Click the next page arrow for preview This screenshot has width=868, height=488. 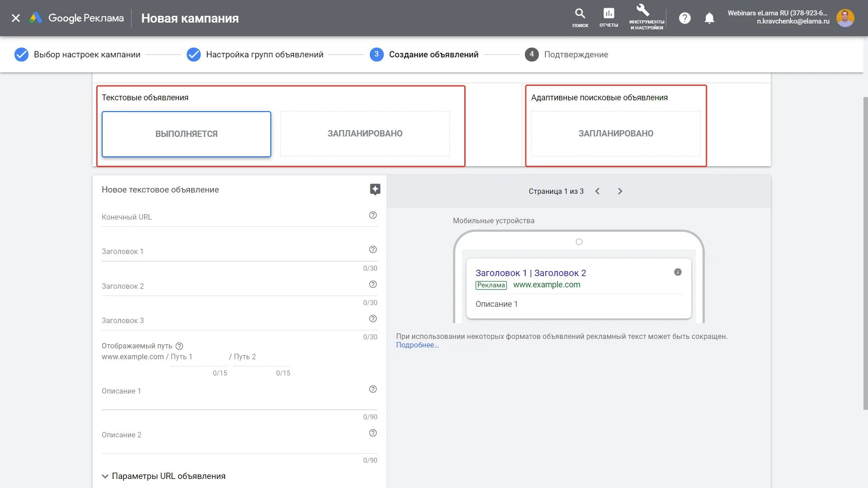coord(619,191)
